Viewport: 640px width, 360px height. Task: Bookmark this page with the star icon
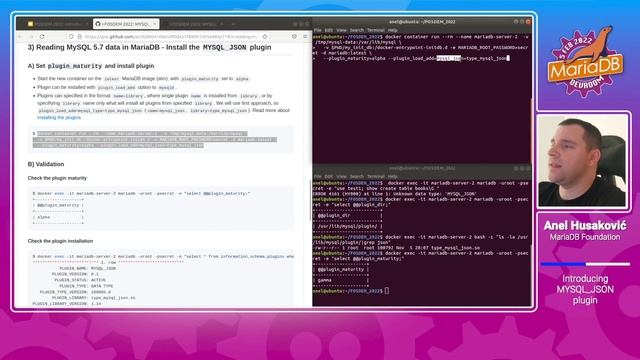click(265, 37)
